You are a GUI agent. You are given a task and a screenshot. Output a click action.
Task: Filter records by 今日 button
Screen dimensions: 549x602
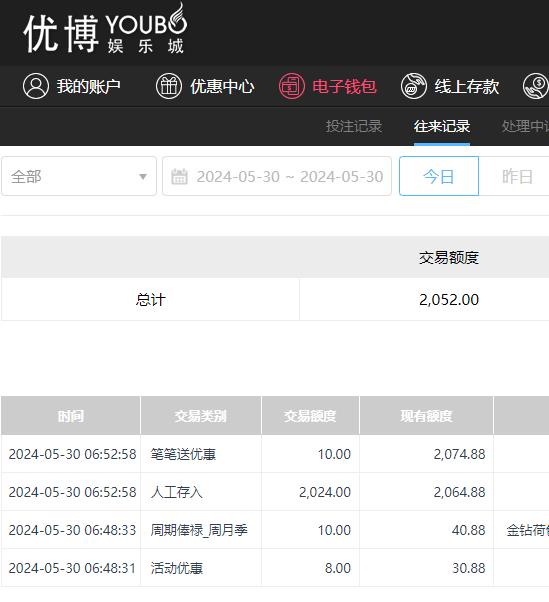pyautogui.click(x=439, y=176)
